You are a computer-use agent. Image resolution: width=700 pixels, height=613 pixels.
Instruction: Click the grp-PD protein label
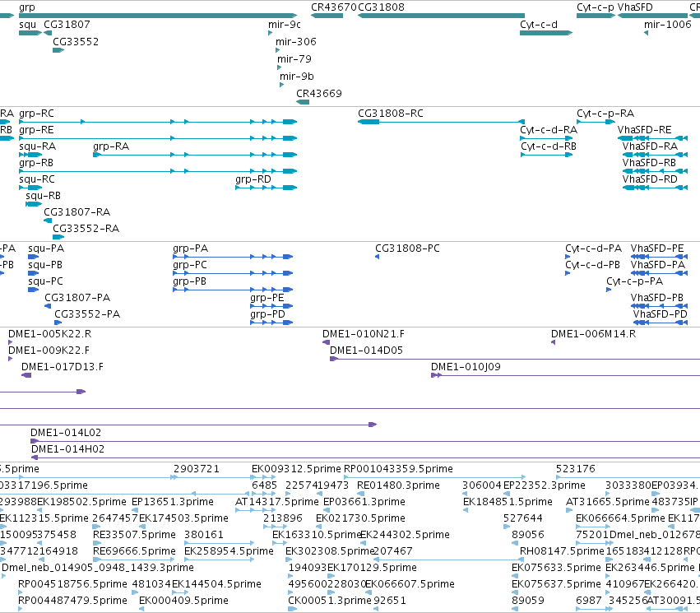pyautogui.click(x=267, y=314)
